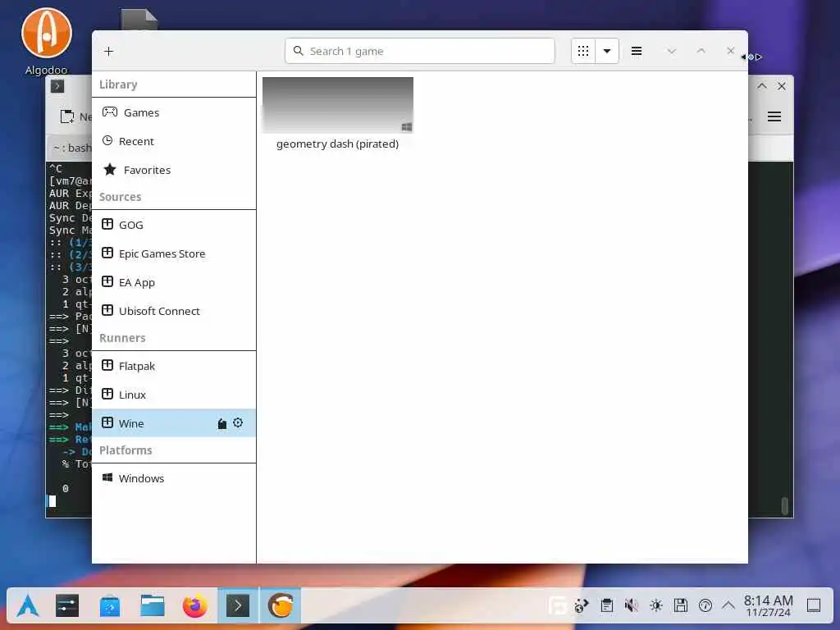Select Ubisoft Connect source
Image resolution: width=840 pixels, height=630 pixels.
174,311
